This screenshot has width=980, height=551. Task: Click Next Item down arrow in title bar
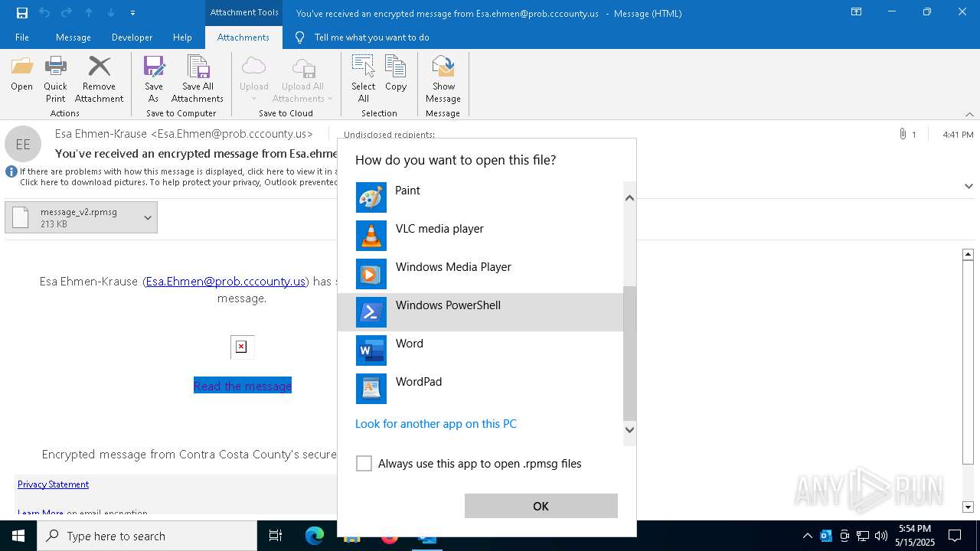[x=111, y=13]
